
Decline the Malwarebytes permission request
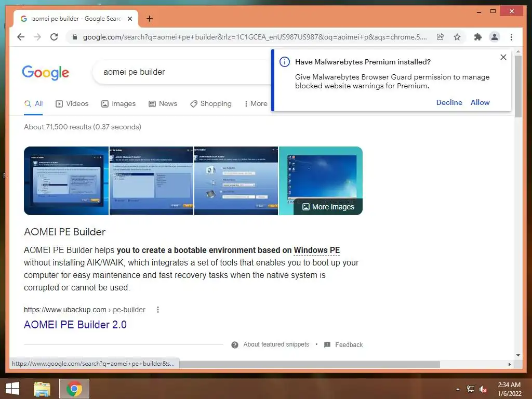coord(449,102)
